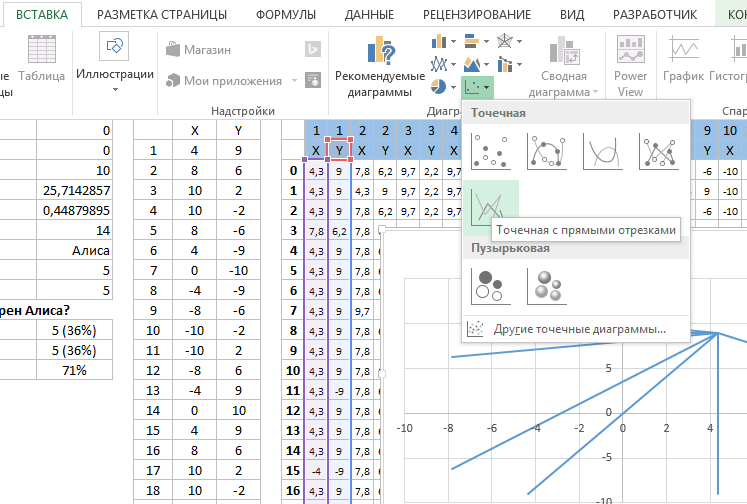Choose scatter with smooth lines and markers
747x504 pixels.
click(x=546, y=153)
